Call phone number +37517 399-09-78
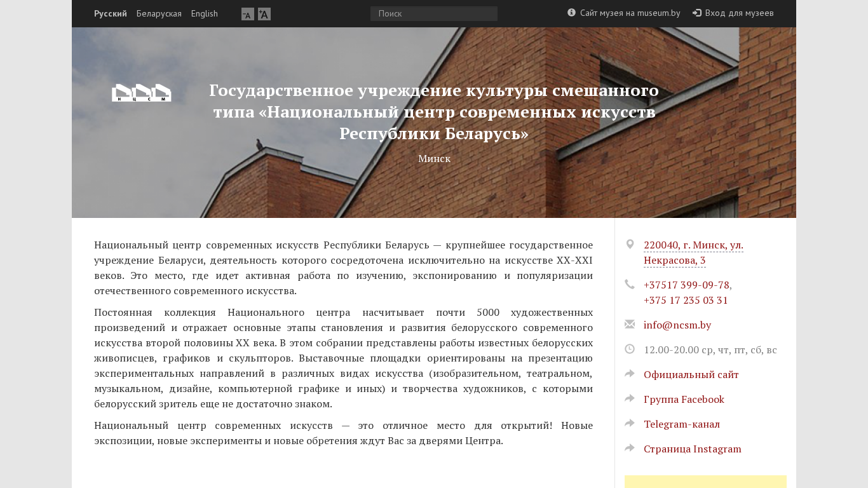 pyautogui.click(x=686, y=285)
